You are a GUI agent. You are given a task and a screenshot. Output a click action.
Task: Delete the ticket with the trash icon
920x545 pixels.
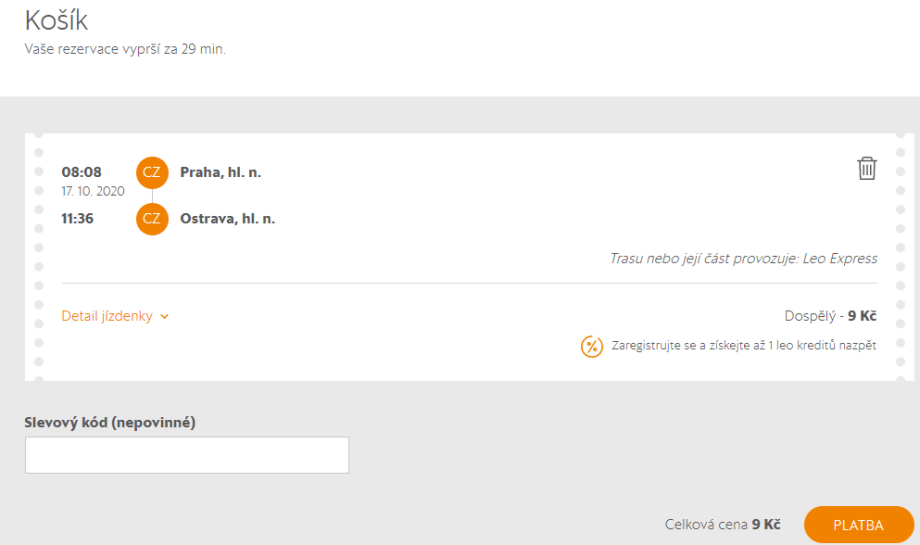point(867,168)
